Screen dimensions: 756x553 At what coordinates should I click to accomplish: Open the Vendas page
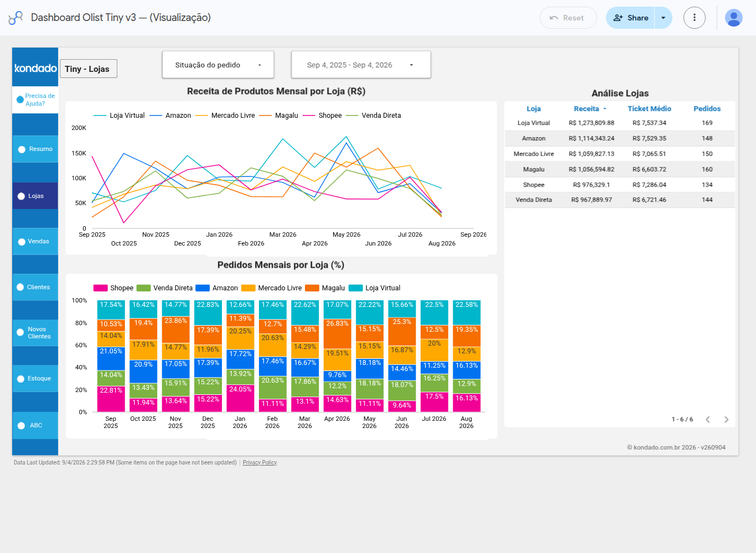[x=35, y=242]
